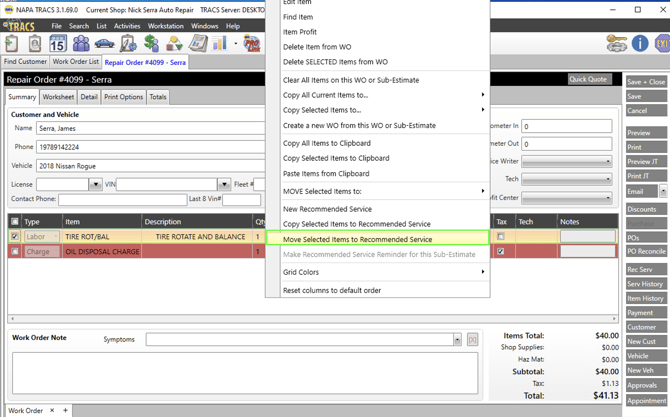670x417 pixels.
Task: Open the customers group icon
Action: click(81, 44)
